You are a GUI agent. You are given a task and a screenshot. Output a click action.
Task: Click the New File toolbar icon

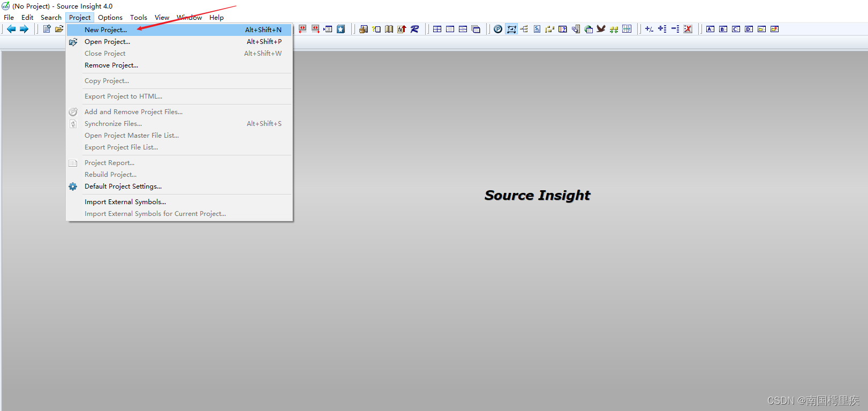click(47, 29)
